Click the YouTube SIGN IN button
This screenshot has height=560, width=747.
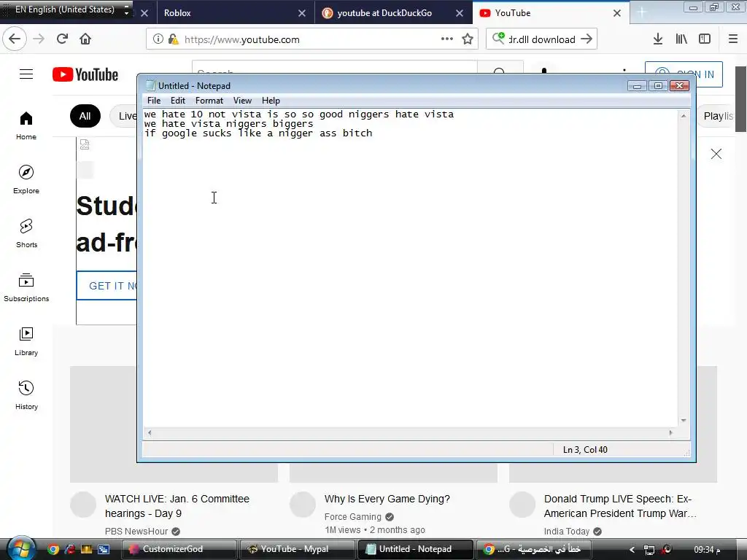[x=684, y=74]
